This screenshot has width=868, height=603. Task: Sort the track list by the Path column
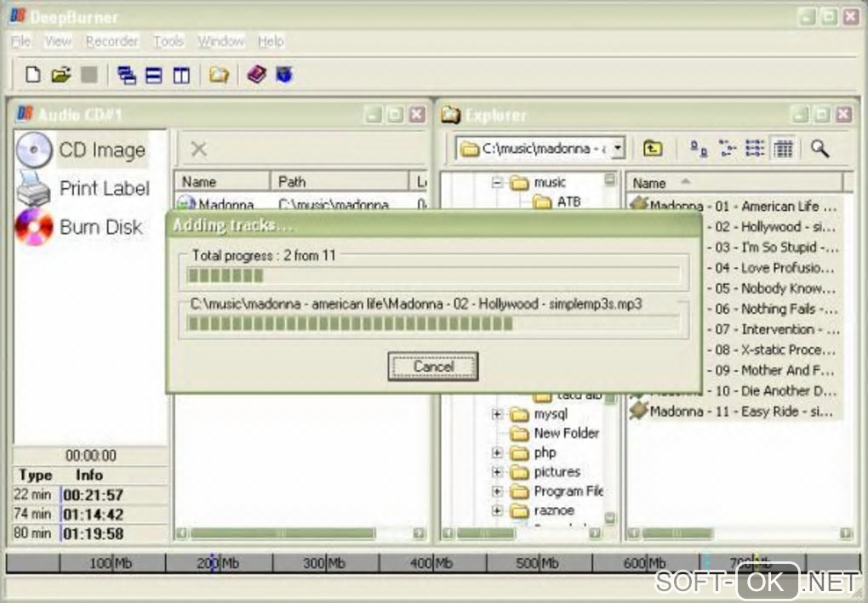340,181
